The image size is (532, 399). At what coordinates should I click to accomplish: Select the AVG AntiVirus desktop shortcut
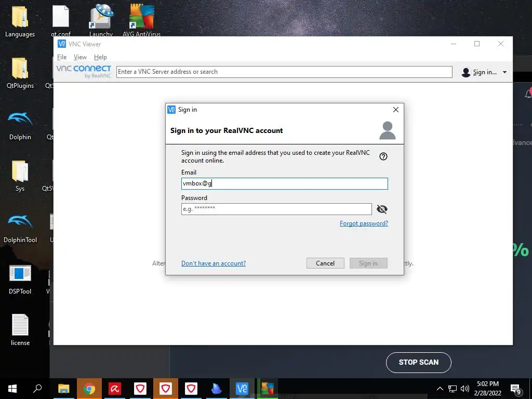click(141, 21)
